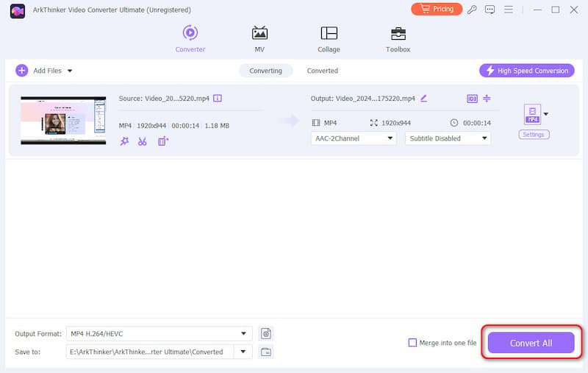Open Subtitle Disabled dropdown
The height and width of the screenshot is (373, 588).
tap(448, 138)
